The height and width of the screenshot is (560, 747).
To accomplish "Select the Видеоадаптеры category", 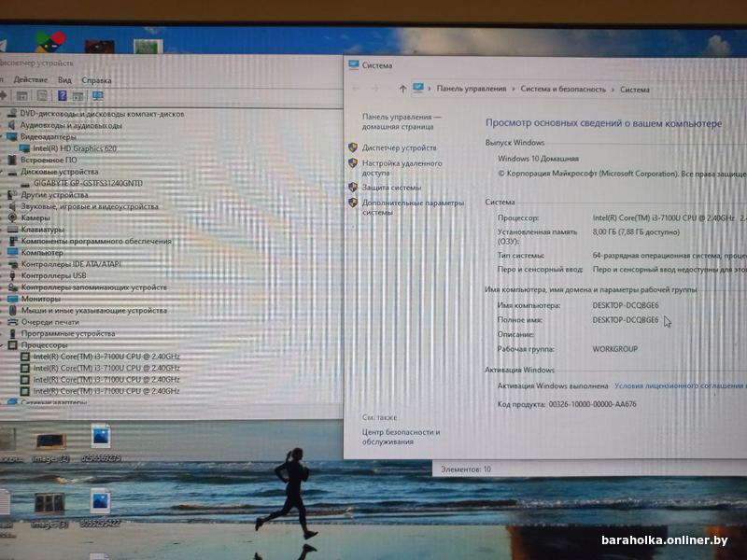I will point(49,136).
